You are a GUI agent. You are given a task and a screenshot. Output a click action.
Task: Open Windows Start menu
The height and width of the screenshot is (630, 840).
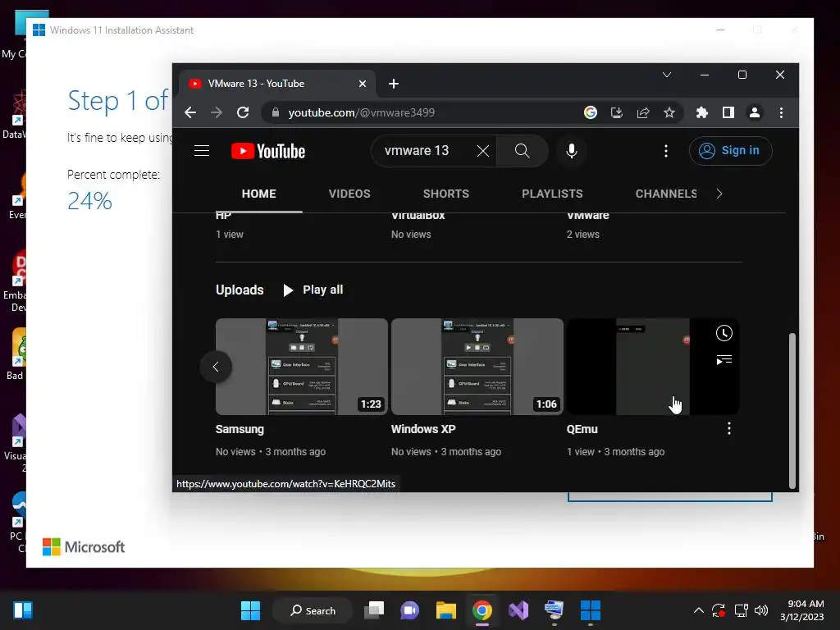(250, 610)
